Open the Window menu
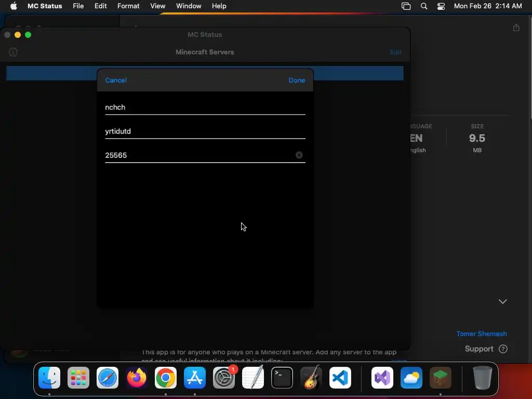Viewport: 532px width, 399px height. pyautogui.click(x=189, y=6)
